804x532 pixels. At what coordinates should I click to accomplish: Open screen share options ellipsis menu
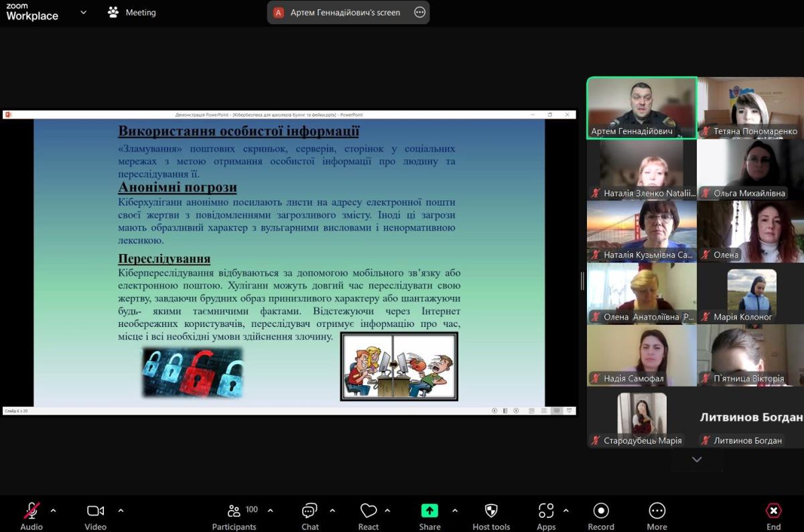(419, 12)
